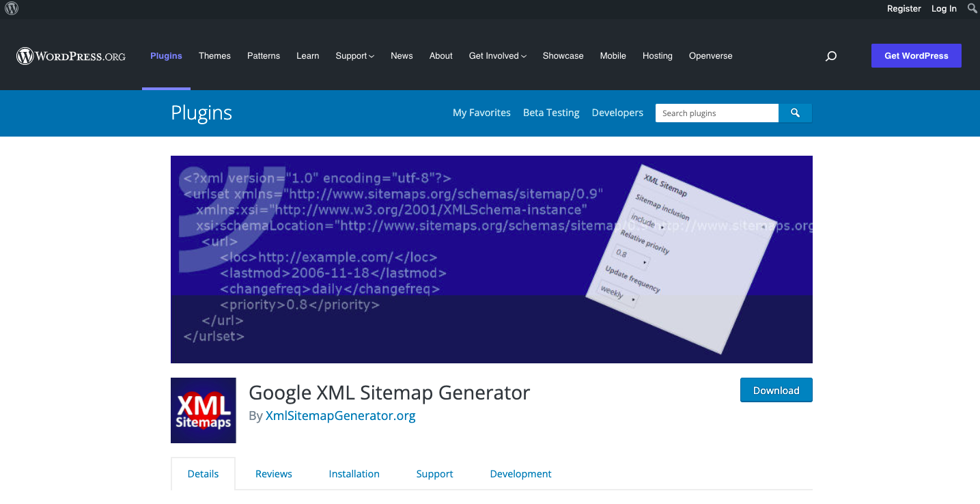The image size is (980, 504).
Task: Switch to the Reviews tab
Action: tap(274, 473)
